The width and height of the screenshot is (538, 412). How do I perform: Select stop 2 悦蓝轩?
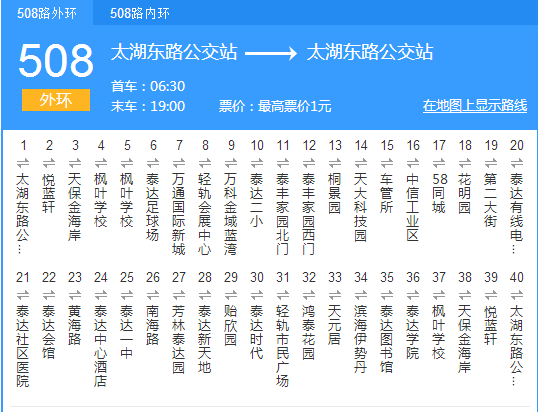point(49,193)
